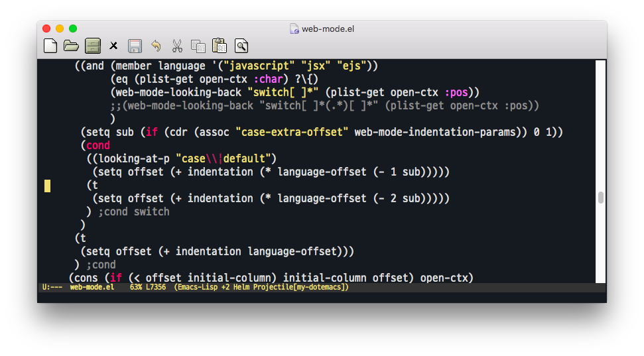This screenshot has width=644, height=356.
Task: Click 'Projectile[my-dotemacs]' in mode line
Action: tap(300, 287)
